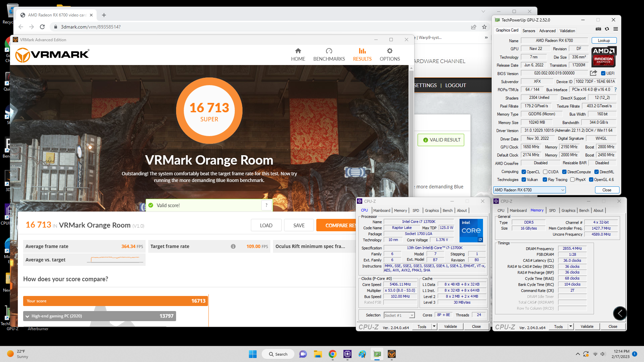
Task: Click COMPARE RESULT button
Action: click(336, 226)
